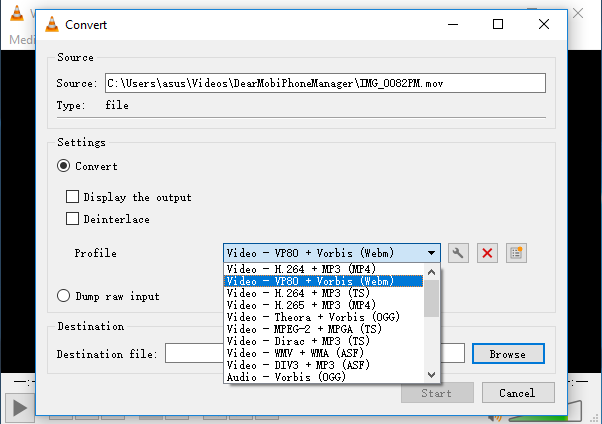Click the play button in VLC main window

click(20, 408)
